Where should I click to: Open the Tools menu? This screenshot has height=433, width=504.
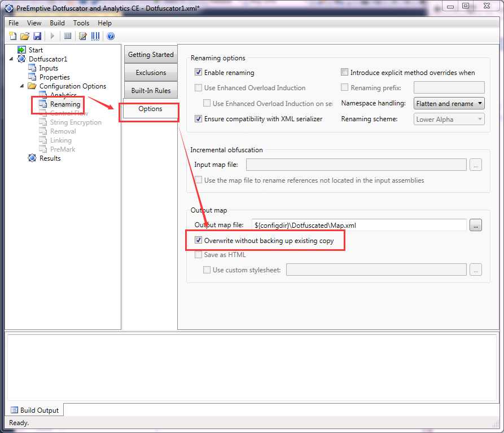[81, 23]
